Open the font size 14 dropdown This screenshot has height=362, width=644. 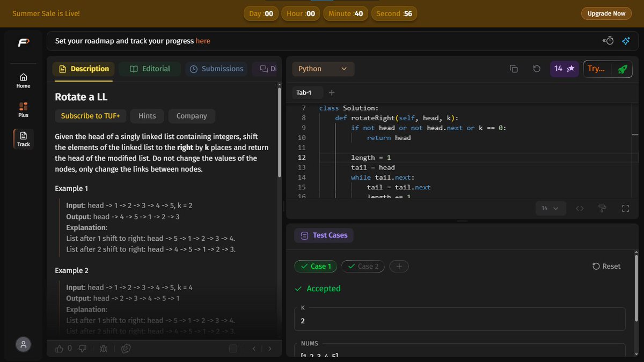(x=550, y=209)
